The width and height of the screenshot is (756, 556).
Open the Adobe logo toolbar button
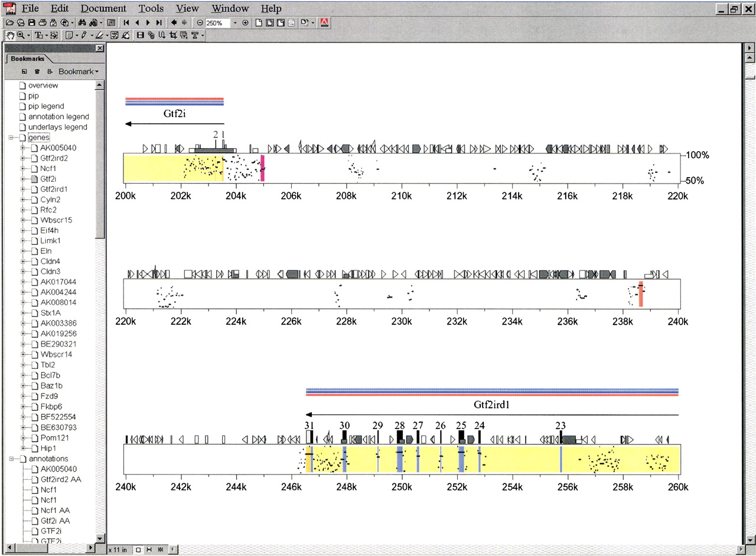tap(324, 22)
